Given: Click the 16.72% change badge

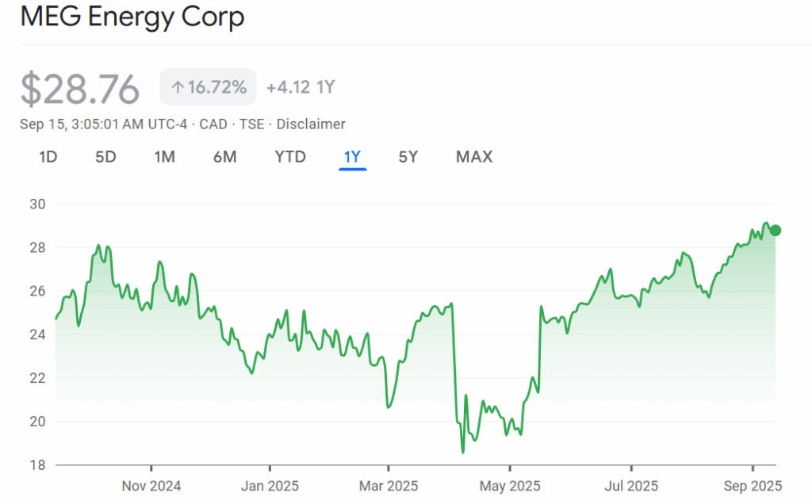Looking at the screenshot, I should pyautogui.click(x=209, y=88).
